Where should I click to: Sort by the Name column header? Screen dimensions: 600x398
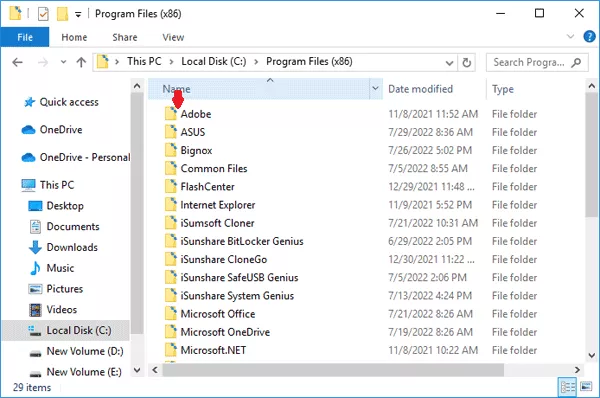(x=259, y=89)
